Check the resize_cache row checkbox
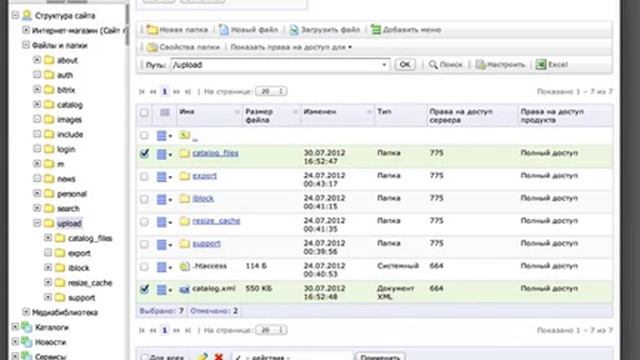This screenshot has height=360, width=640. (144, 222)
